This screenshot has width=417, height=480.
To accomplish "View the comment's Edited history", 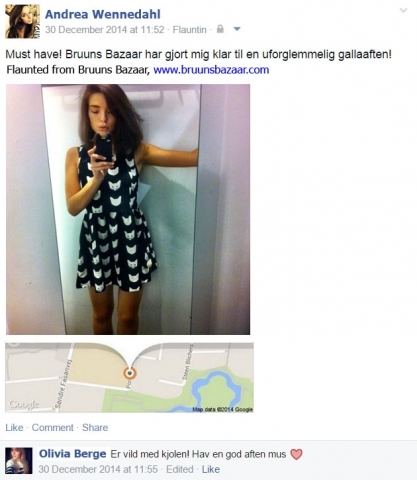I will tap(180, 469).
